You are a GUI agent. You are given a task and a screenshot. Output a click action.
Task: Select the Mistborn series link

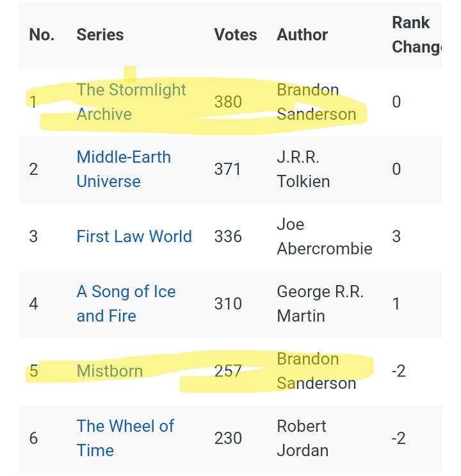click(x=109, y=371)
